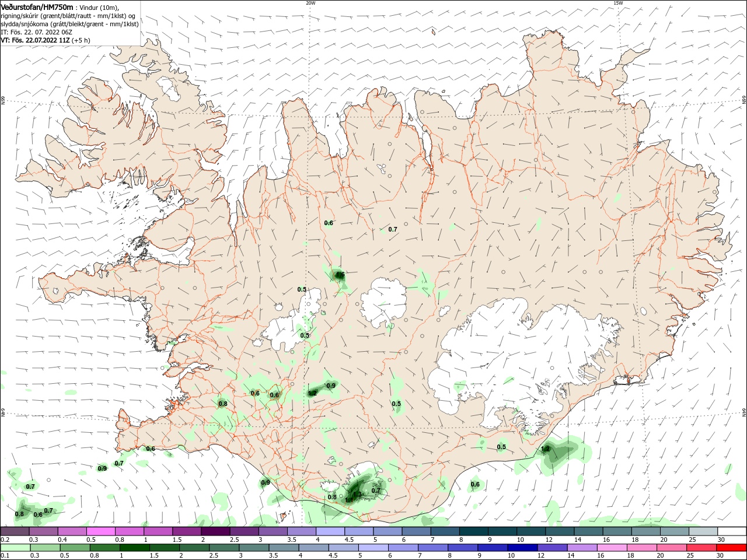Choose the swatch labeled 20 on snow scale
Viewport: 747px width, 560px height.
tap(675, 531)
